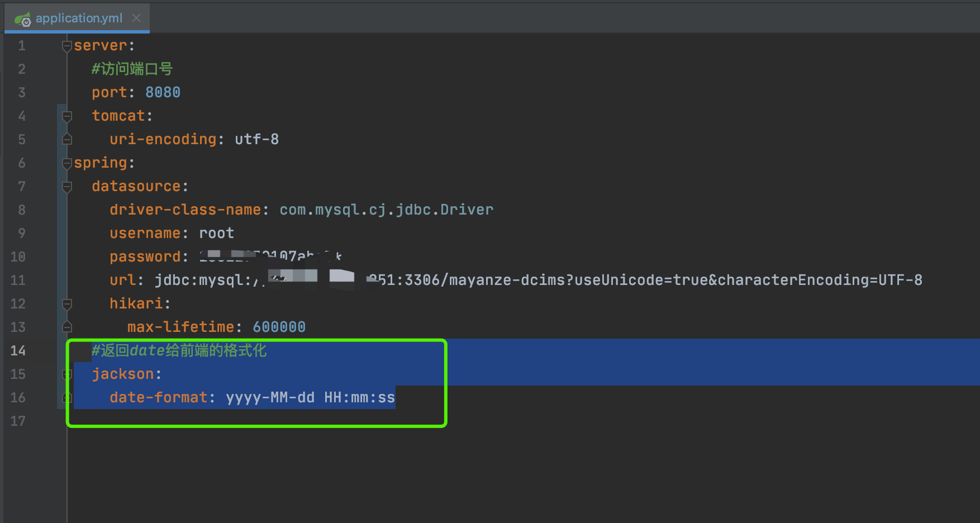Click the 'jackson:' key
Image resolution: width=980 pixels, height=523 pixels.
point(126,374)
